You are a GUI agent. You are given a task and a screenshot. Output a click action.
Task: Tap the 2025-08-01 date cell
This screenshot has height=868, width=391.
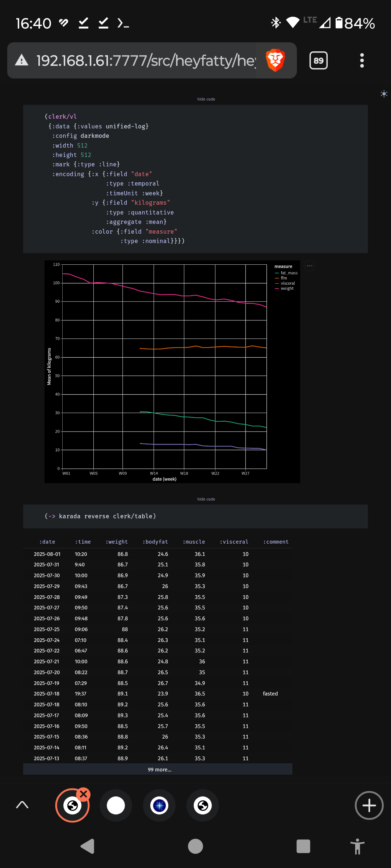pyautogui.click(x=47, y=554)
